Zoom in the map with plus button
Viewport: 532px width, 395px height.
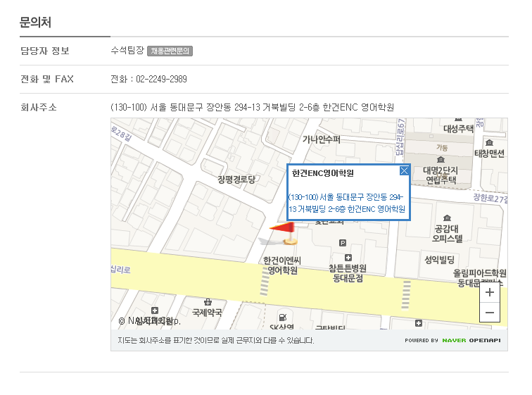coord(490,292)
